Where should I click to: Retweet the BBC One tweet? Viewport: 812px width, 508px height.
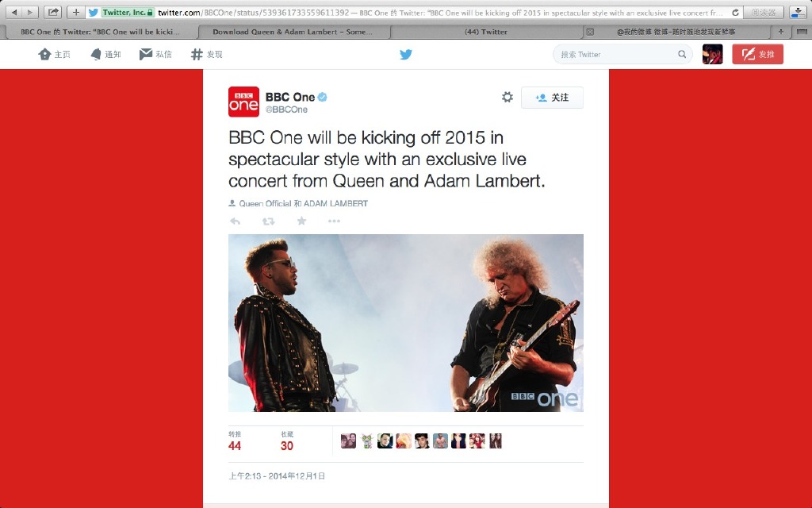(268, 221)
